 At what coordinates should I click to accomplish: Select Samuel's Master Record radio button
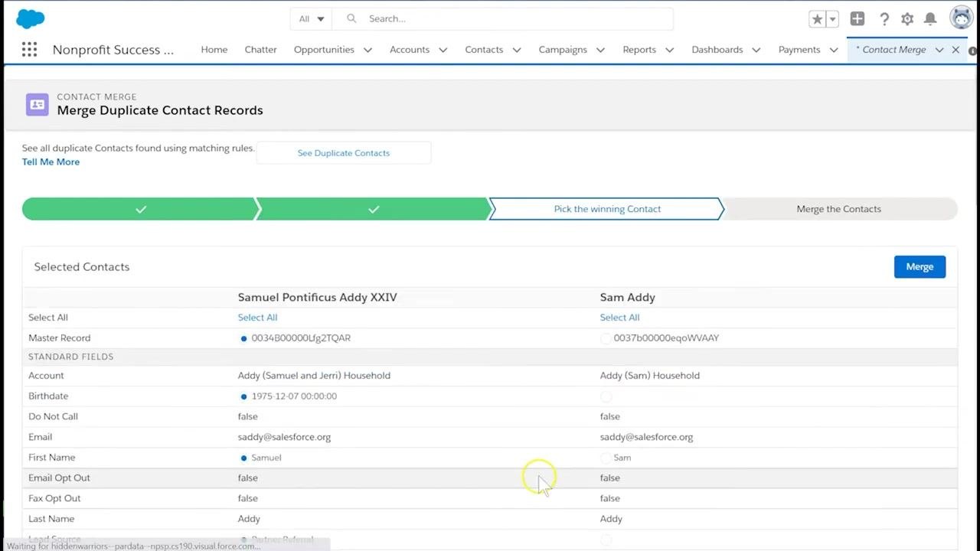[x=243, y=338]
